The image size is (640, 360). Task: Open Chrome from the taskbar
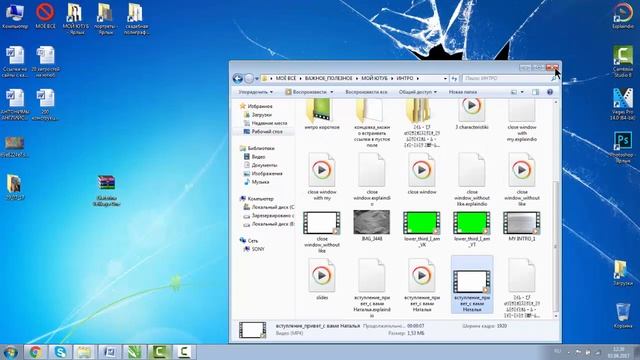click(35, 352)
